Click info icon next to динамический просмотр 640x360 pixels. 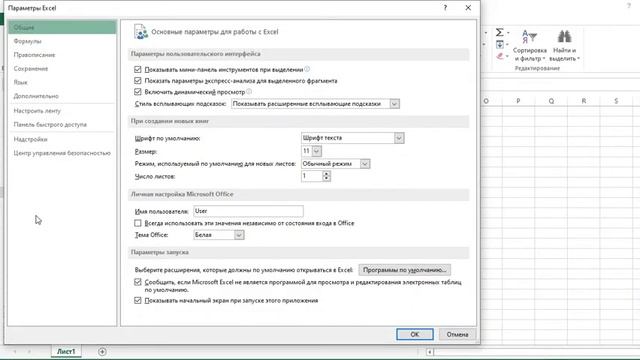click(x=249, y=92)
